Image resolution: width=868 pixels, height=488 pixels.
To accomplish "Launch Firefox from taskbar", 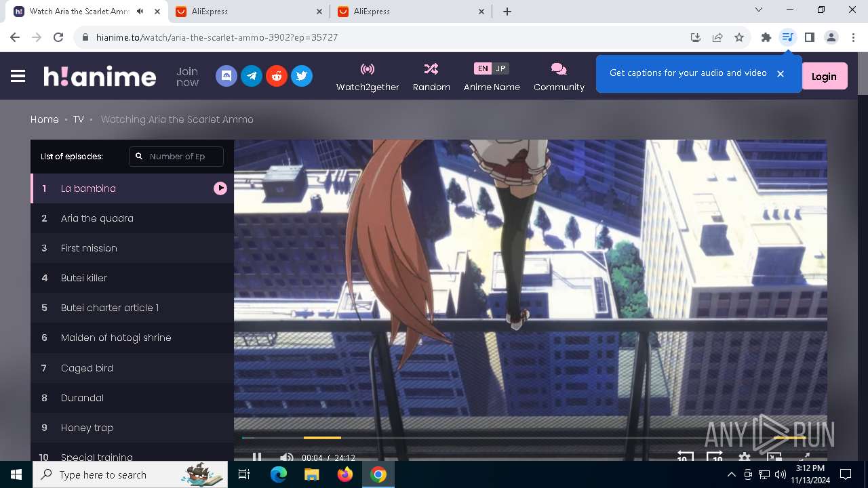I will pyautogui.click(x=344, y=474).
